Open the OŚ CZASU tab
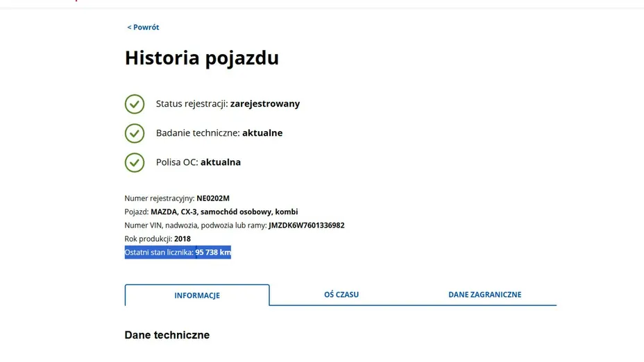Image resolution: width=644 pixels, height=362 pixels. point(341,295)
